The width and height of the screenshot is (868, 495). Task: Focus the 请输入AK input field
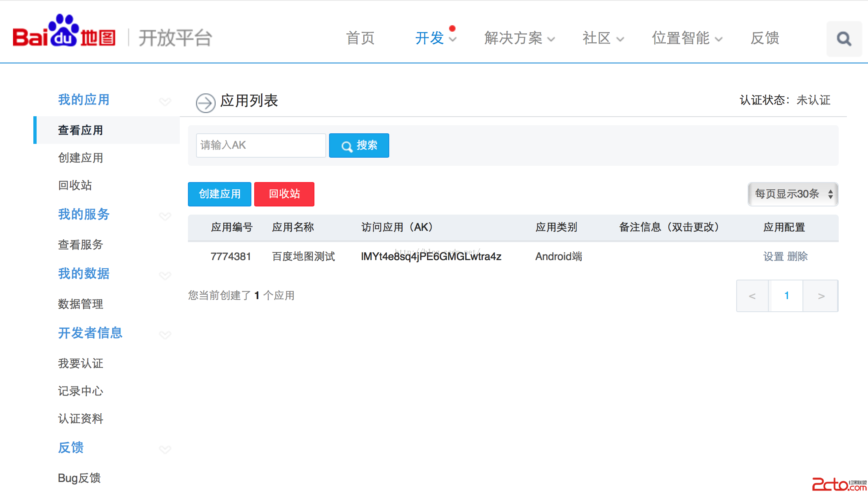tap(261, 145)
